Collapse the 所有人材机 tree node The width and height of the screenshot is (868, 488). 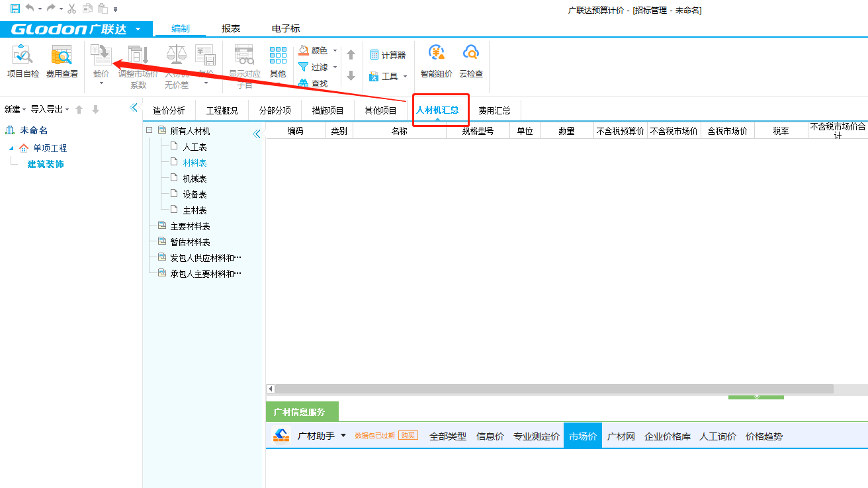point(149,131)
